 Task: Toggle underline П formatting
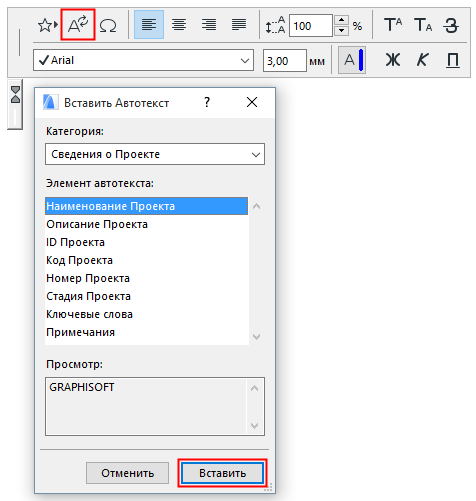[x=452, y=60]
